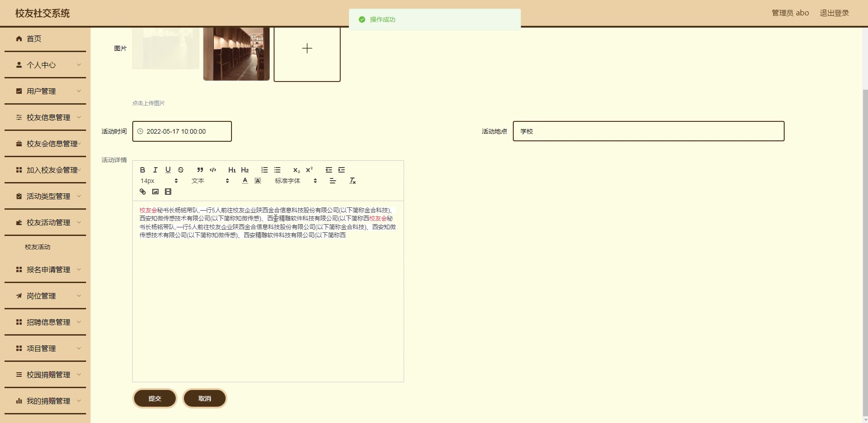Apply superscript formatting

309,170
